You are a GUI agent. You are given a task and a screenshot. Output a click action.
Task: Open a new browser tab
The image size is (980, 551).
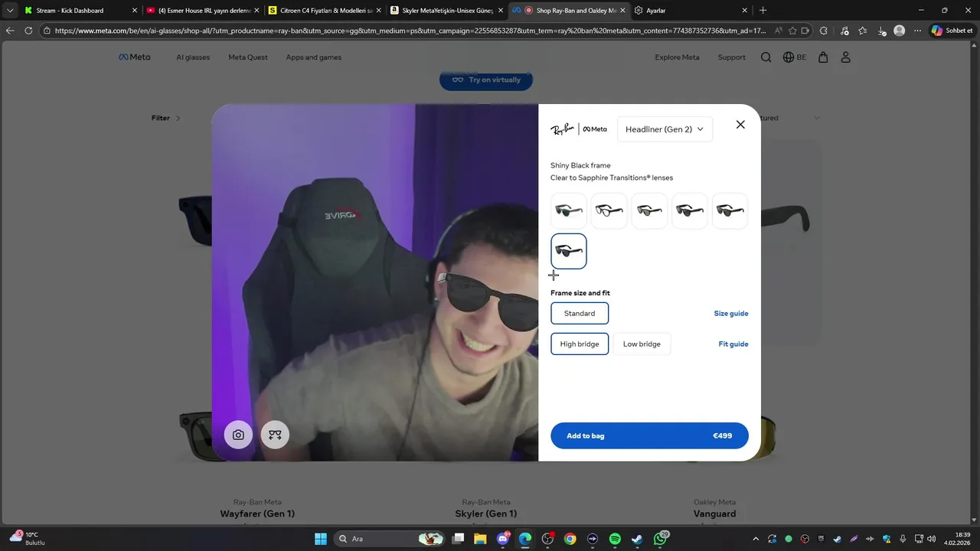(x=763, y=11)
